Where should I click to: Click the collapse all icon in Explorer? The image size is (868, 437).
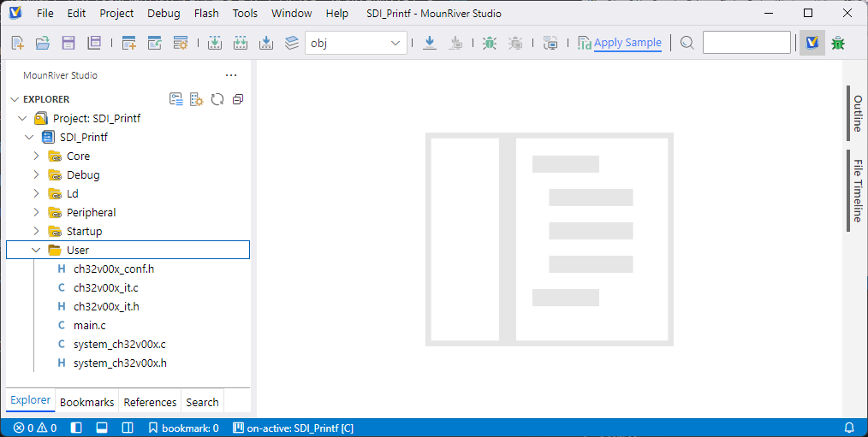click(238, 99)
